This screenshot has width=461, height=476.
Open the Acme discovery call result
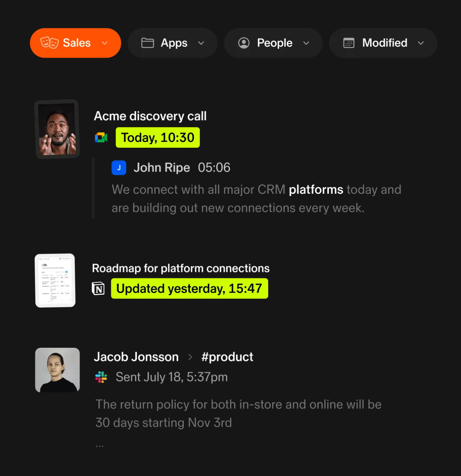pos(150,116)
